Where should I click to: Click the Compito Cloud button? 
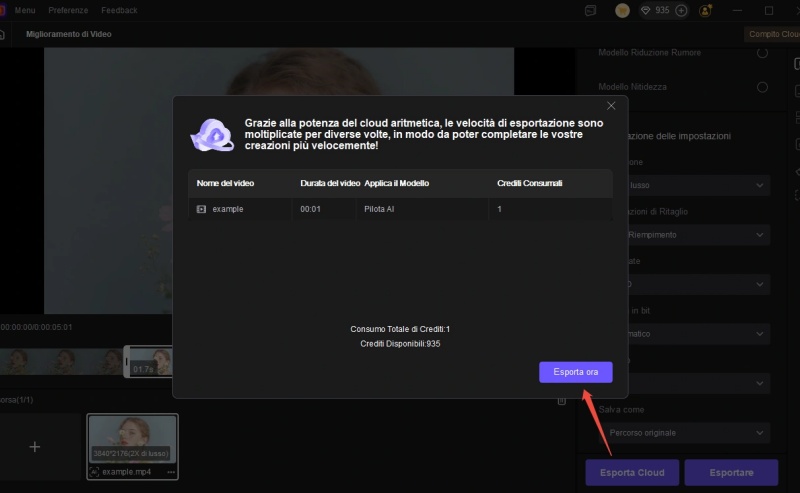tap(772, 34)
